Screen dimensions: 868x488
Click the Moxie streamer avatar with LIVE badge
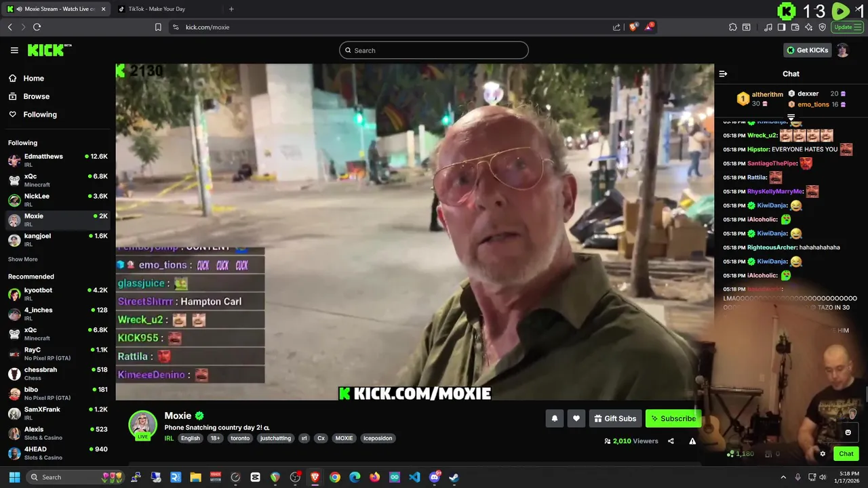[143, 426]
